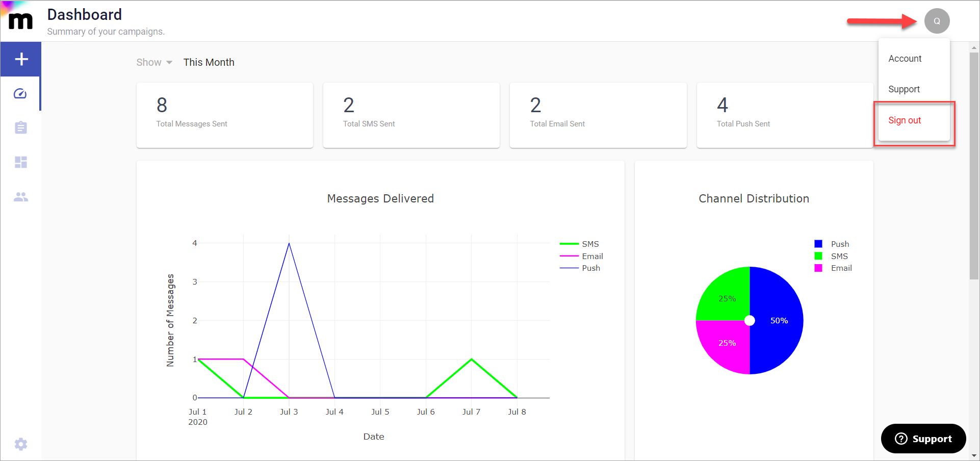Toggle Push series in line chart legend
This screenshot has height=461, width=980.
point(580,268)
